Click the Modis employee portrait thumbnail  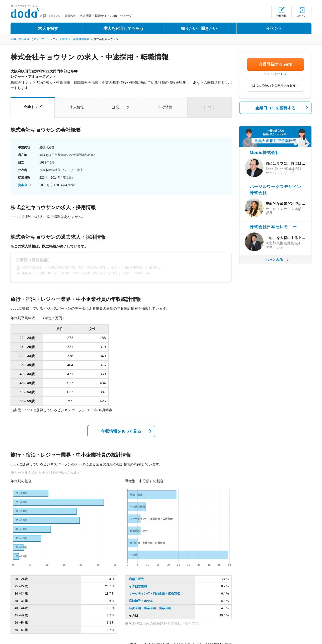click(254, 168)
